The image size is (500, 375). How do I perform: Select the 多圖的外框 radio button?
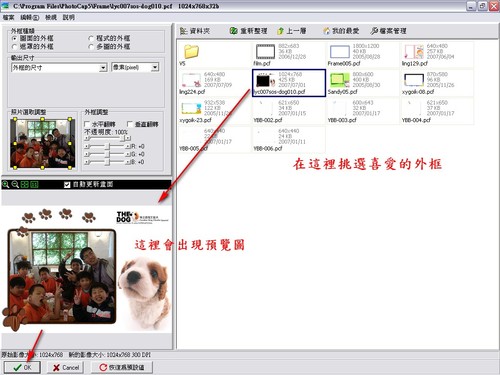click(91, 47)
